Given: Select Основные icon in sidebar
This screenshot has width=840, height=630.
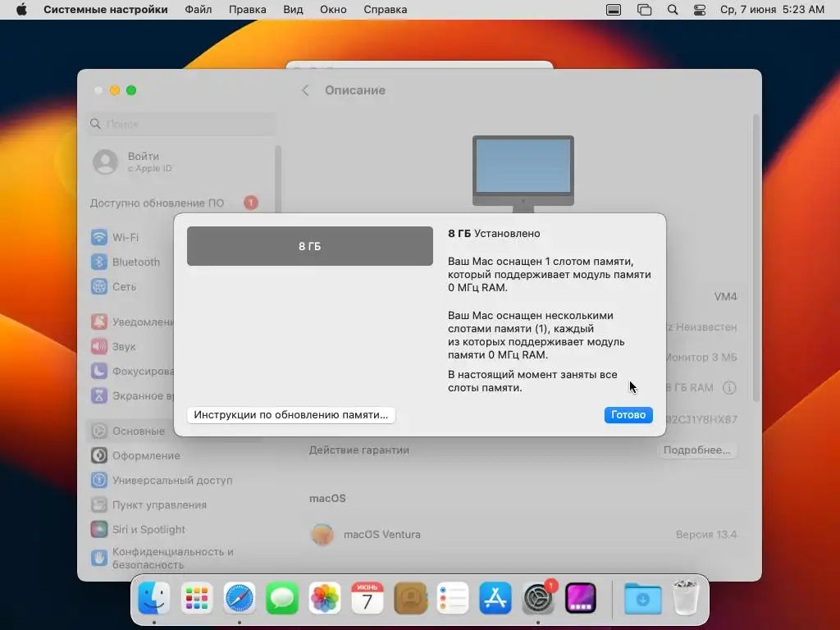Looking at the screenshot, I should (99, 431).
